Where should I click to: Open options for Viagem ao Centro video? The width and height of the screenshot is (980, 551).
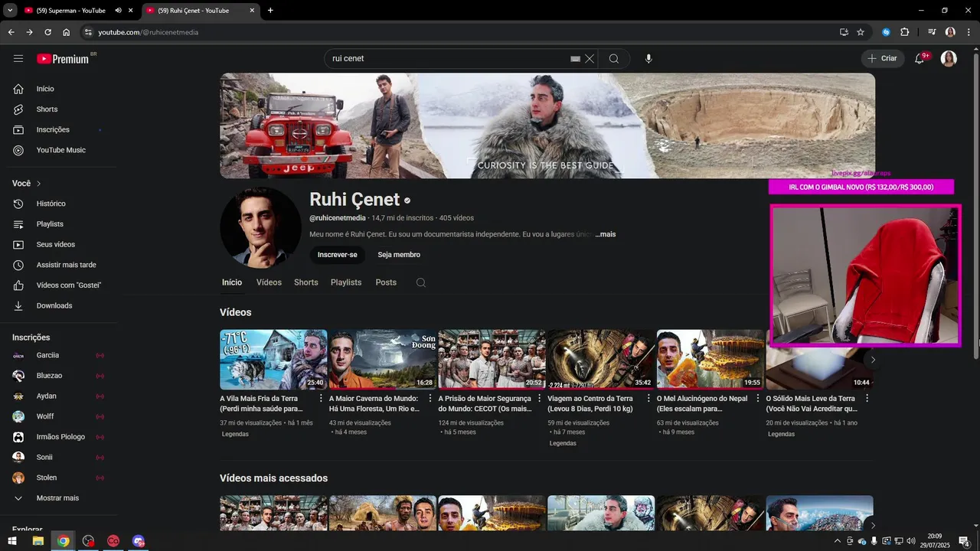pos(648,399)
